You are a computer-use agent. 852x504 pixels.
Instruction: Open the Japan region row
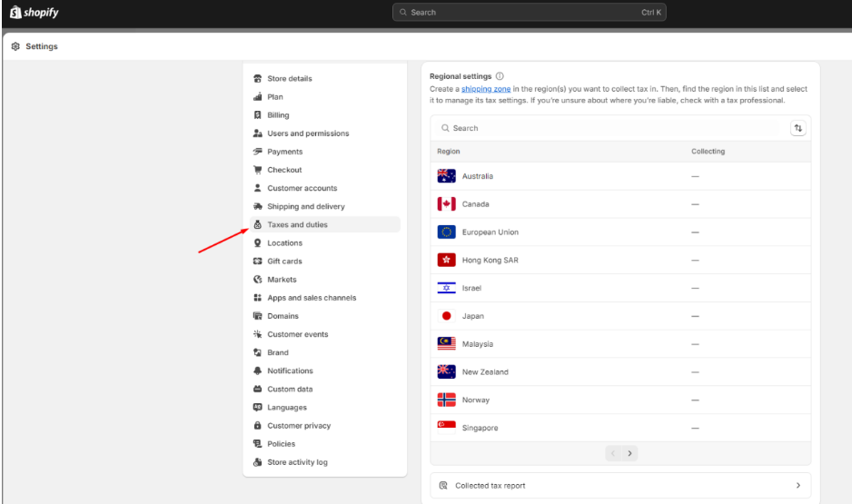[x=620, y=316]
